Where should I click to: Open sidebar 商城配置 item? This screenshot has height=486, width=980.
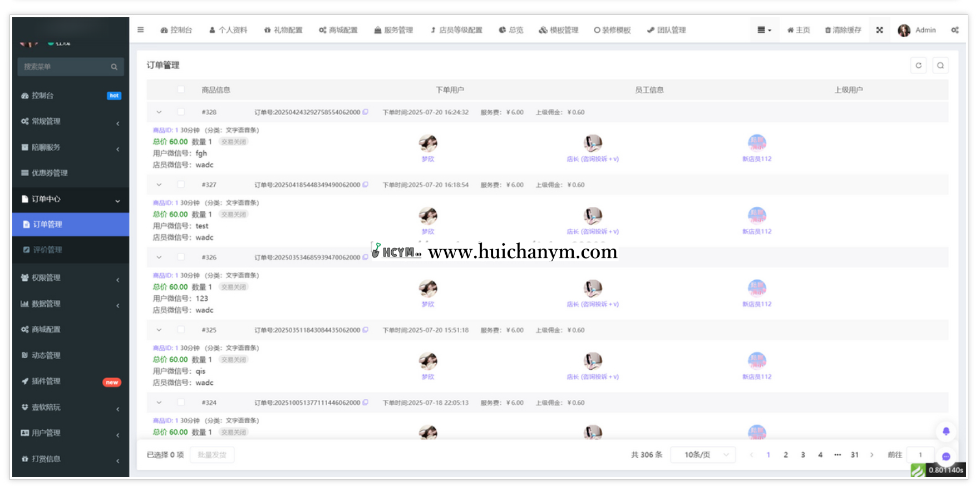point(71,330)
